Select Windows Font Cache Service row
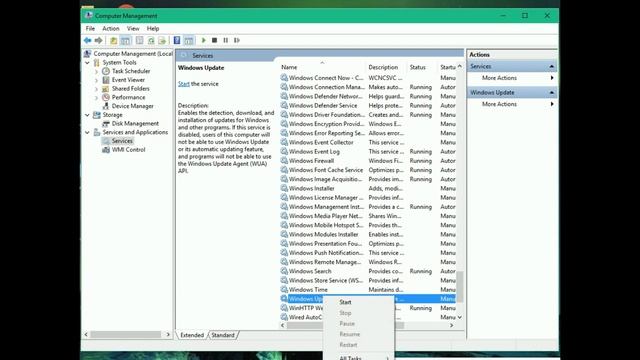The image size is (640, 360). [368, 170]
